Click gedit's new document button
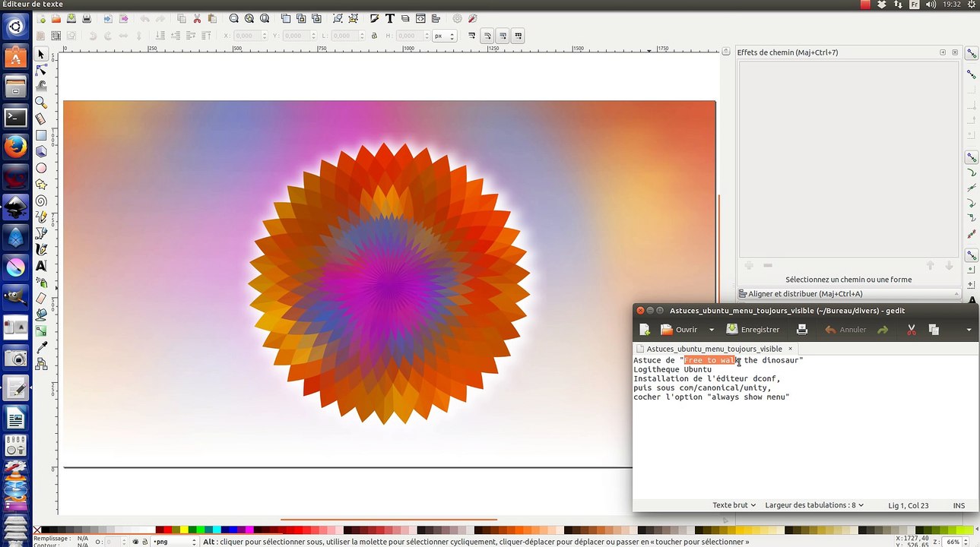 (645, 330)
